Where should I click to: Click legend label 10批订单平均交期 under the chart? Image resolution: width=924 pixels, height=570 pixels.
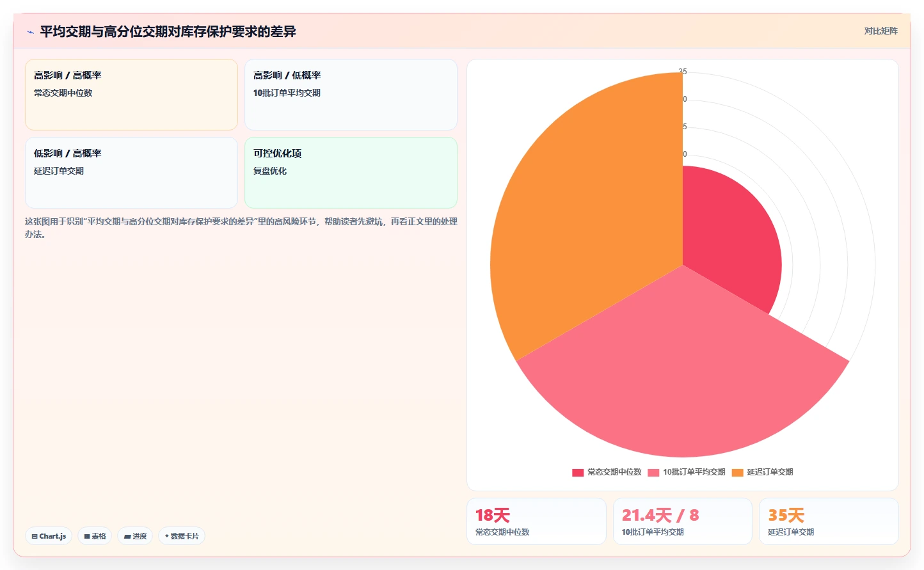coord(694,472)
